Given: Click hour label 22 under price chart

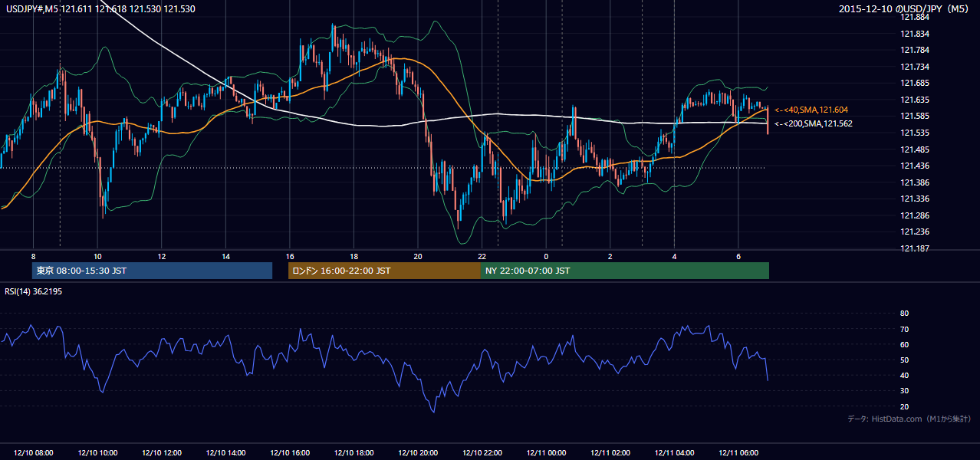Looking at the screenshot, I should (x=482, y=256).
